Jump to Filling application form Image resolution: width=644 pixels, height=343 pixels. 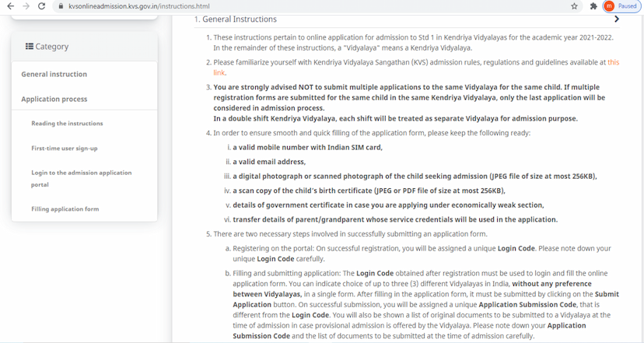click(65, 209)
